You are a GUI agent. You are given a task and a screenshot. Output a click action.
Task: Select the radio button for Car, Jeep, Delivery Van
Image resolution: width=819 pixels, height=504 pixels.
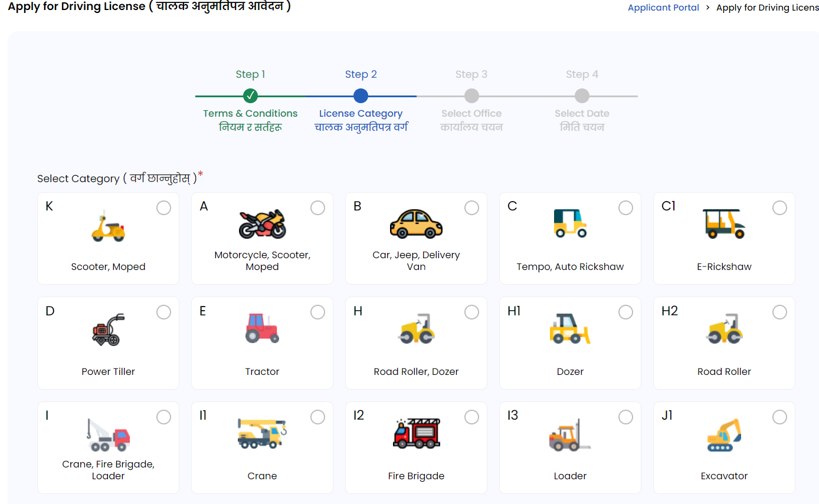pos(471,207)
